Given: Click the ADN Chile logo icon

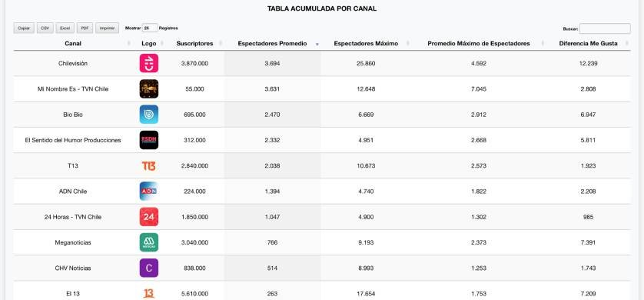Looking at the screenshot, I should click(148, 191).
